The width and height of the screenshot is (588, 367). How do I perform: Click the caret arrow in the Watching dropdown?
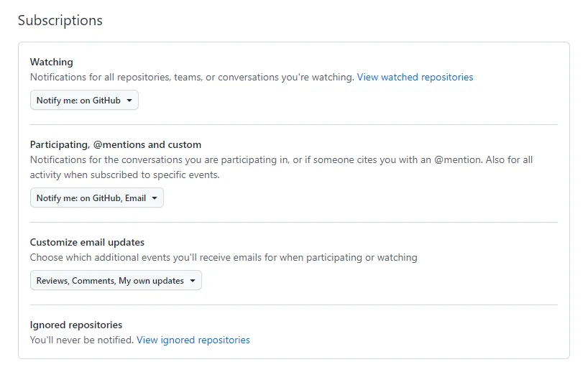129,101
